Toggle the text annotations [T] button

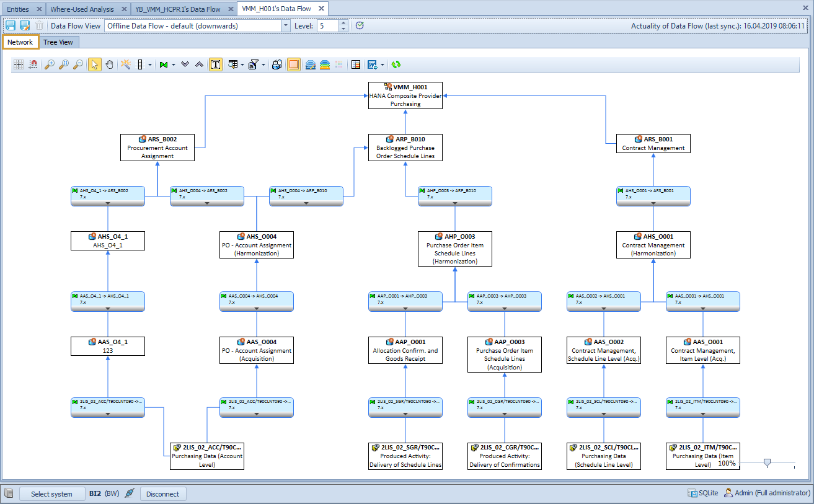tap(216, 64)
